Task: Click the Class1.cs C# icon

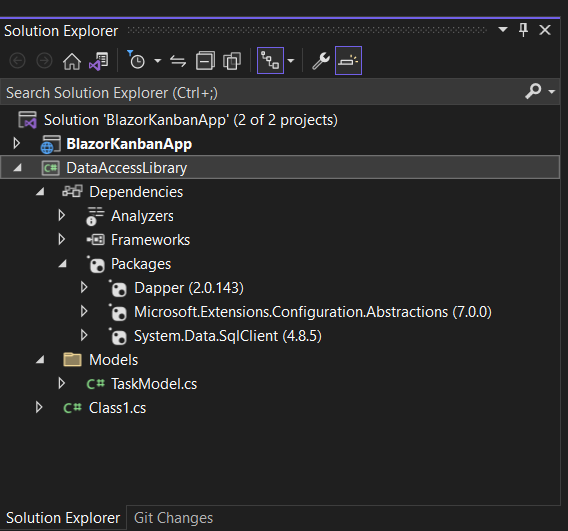Action: (72, 408)
